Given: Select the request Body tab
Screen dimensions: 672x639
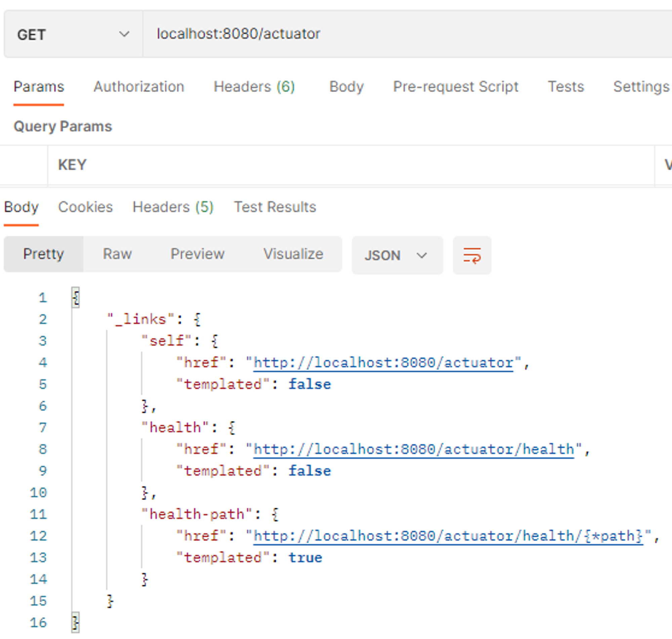Looking at the screenshot, I should tap(346, 87).
